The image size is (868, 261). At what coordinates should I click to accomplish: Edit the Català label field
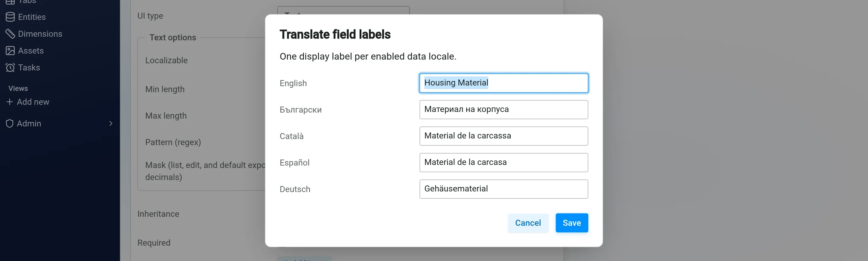pos(503,136)
